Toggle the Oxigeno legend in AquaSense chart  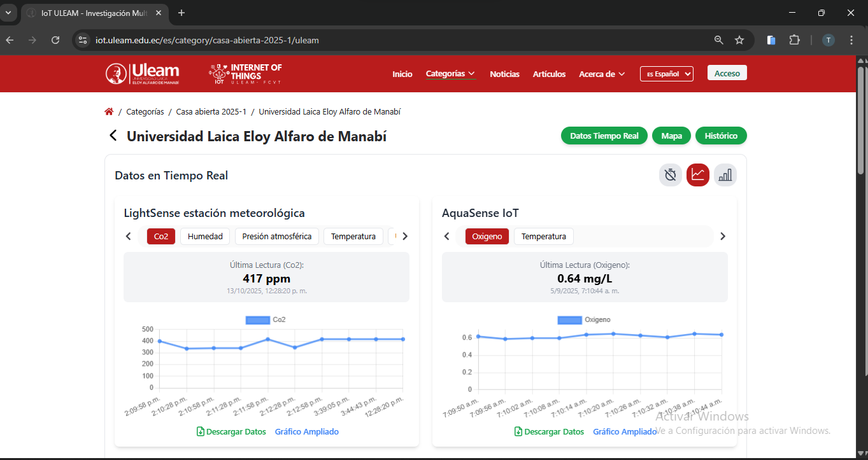click(x=583, y=319)
